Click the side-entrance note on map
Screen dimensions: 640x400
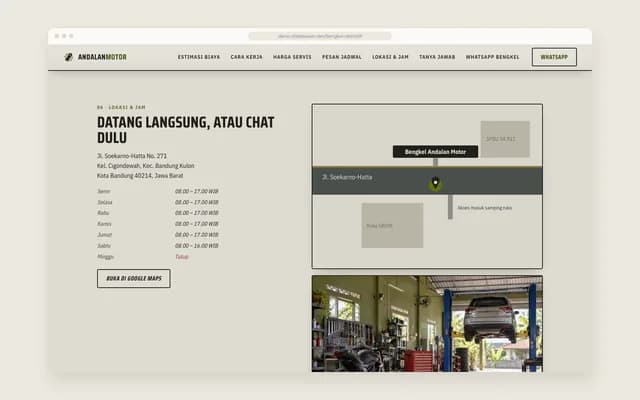[x=484, y=208]
